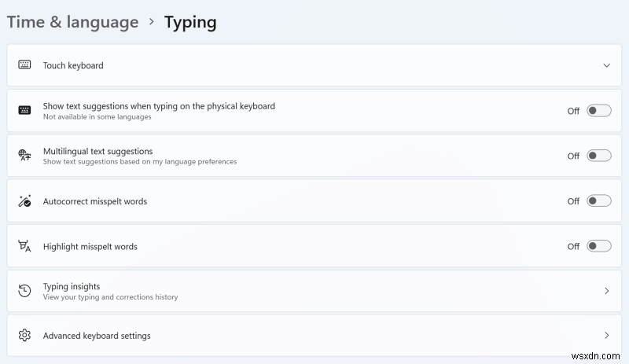Click the Highlight misspelt words icon
The width and height of the screenshot is (629, 364).
tap(24, 245)
